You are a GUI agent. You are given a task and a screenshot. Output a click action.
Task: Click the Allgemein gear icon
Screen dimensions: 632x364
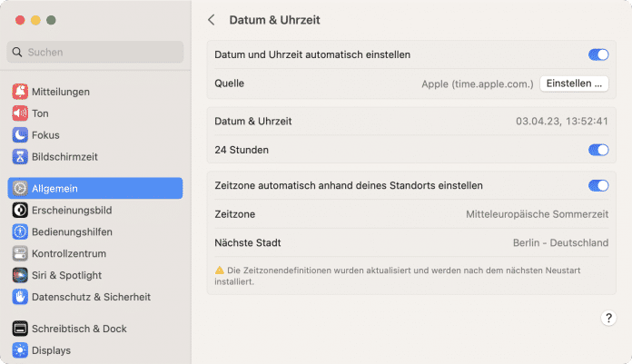click(x=20, y=188)
